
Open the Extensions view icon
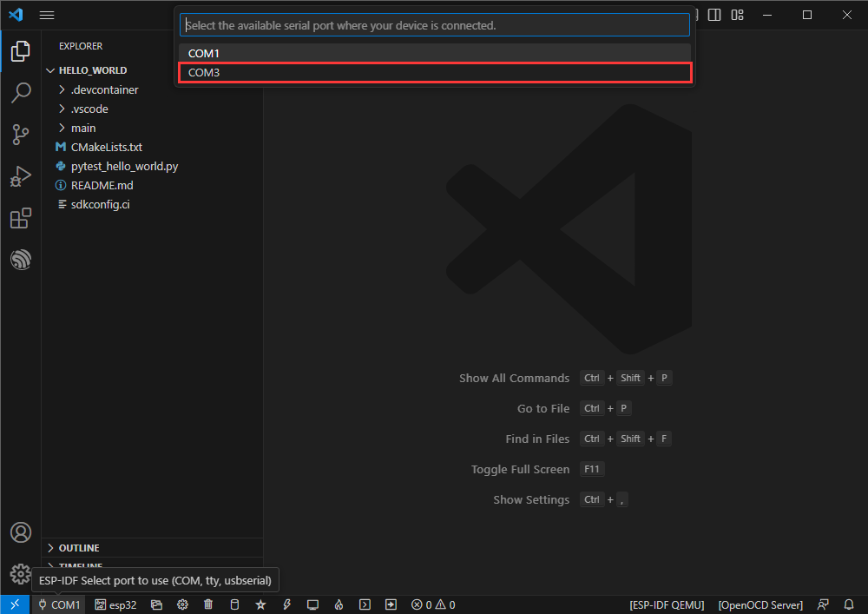(21, 218)
